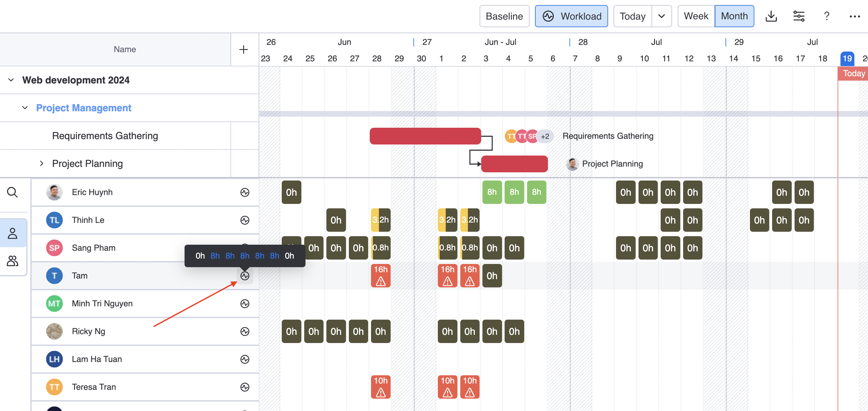Click the search magnifier icon in sidebar
The width and height of the screenshot is (868, 411).
pos(12,192)
